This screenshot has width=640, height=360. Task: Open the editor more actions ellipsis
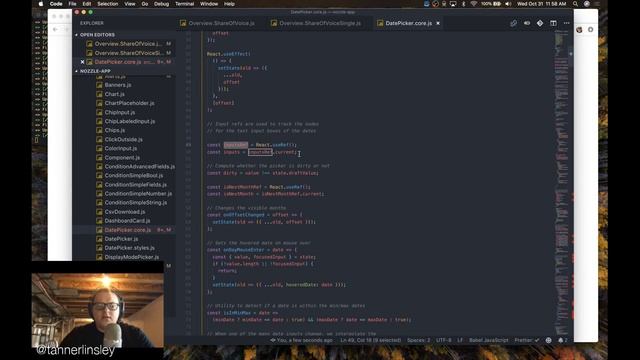(567, 23)
